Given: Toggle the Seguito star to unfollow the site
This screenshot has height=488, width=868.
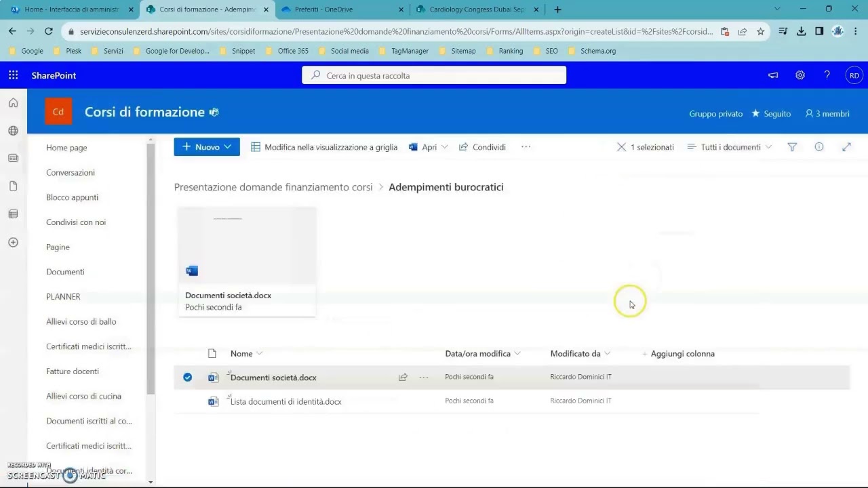Looking at the screenshot, I should pyautogui.click(x=756, y=113).
